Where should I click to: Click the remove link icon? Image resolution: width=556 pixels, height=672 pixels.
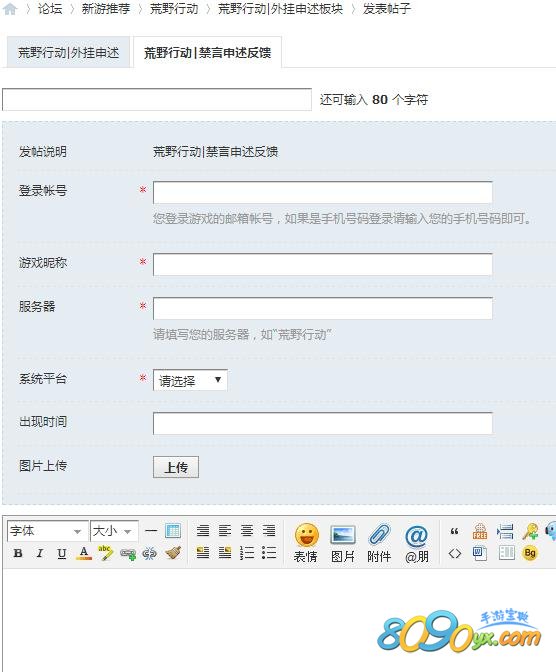[x=149, y=554]
